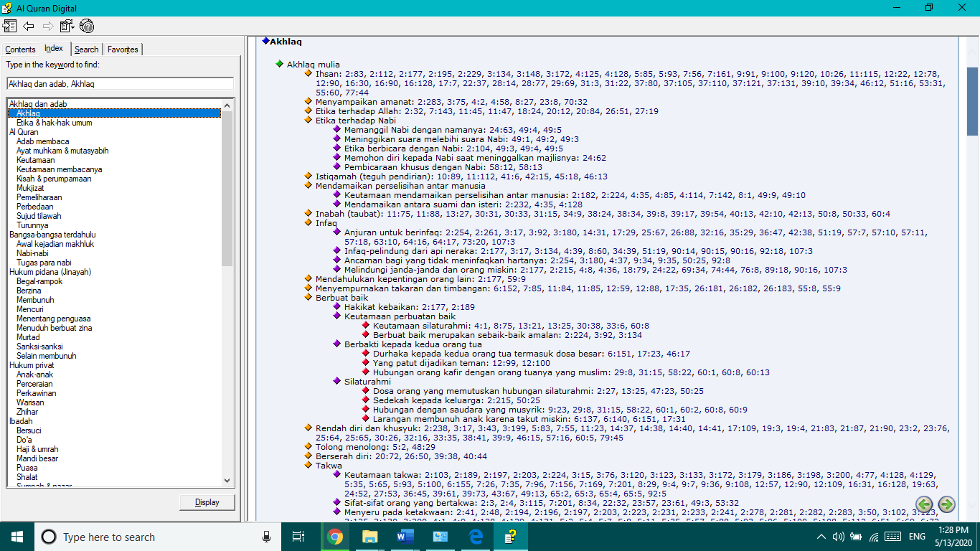Viewport: 980px width, 551px height.
Task: Open Google Chrome from the taskbar
Action: click(x=334, y=537)
